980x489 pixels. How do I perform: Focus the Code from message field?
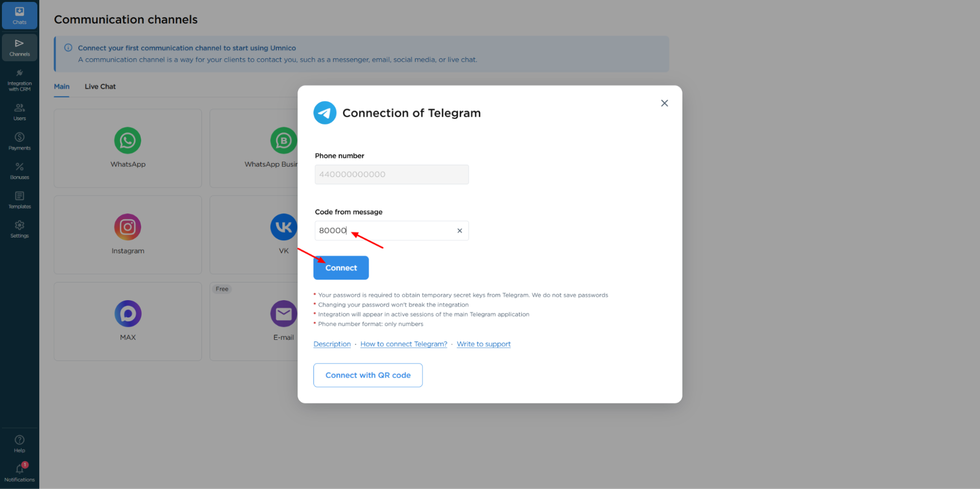coord(392,231)
